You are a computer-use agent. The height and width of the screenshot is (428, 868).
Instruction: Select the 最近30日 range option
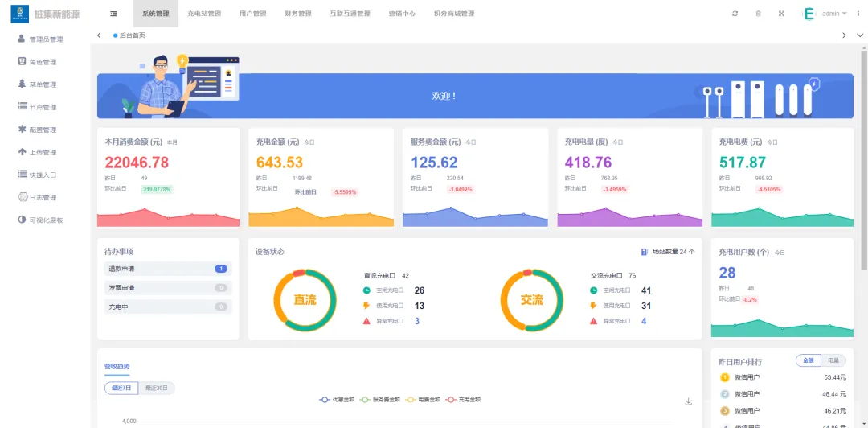tap(157, 388)
